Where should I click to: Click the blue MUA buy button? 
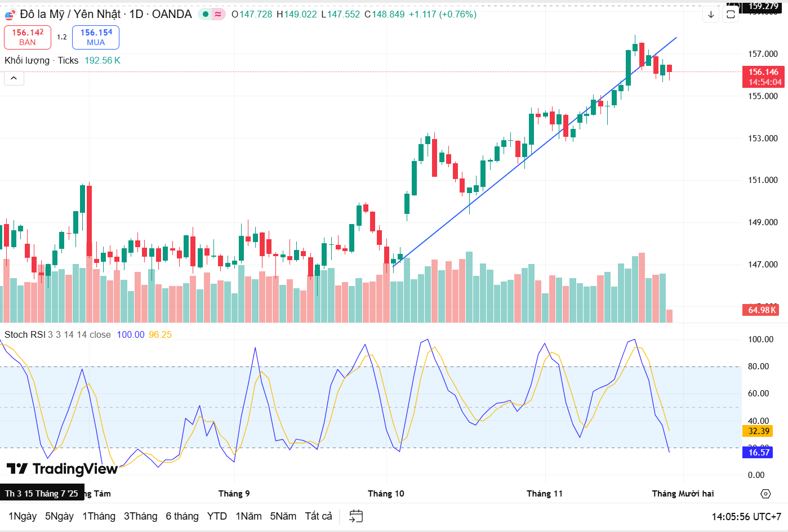(95, 37)
